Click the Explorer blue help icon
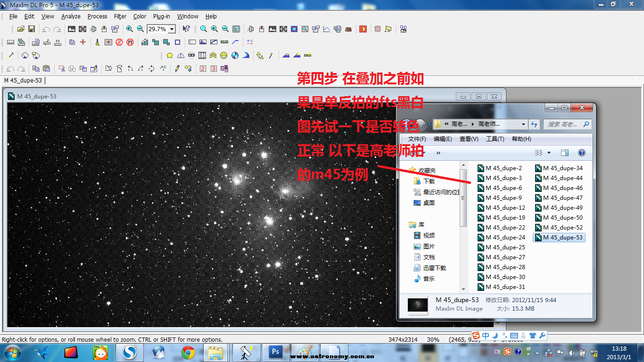 (581, 153)
